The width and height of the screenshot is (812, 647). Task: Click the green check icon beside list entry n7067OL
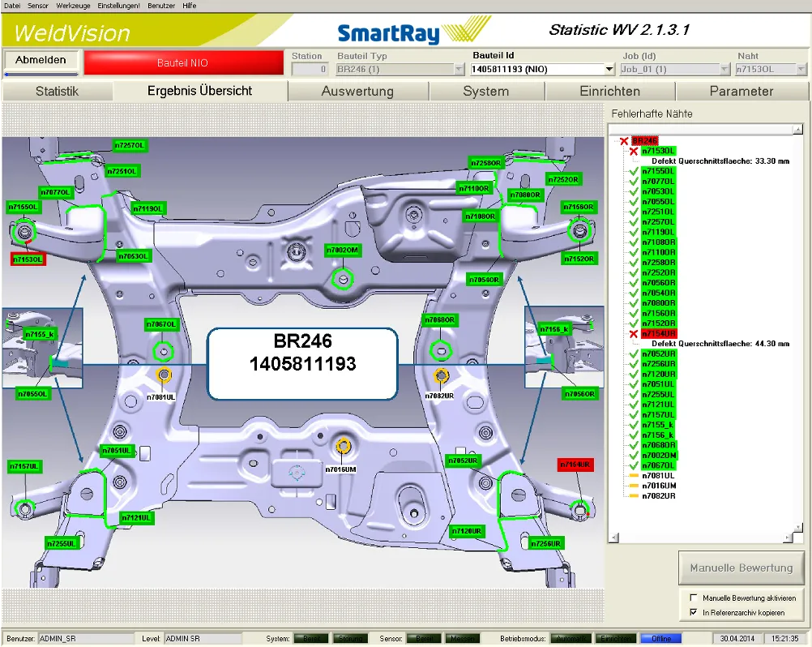[634, 465]
